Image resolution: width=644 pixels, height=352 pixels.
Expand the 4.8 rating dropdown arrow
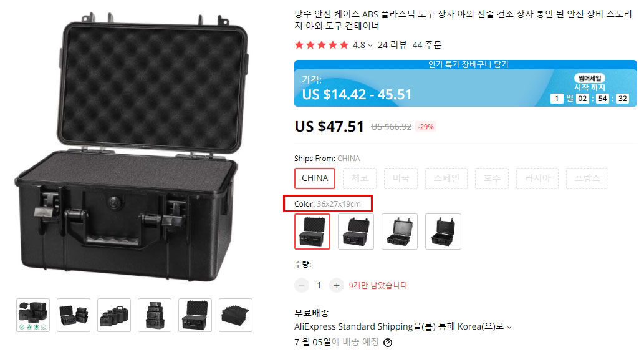[370, 45]
